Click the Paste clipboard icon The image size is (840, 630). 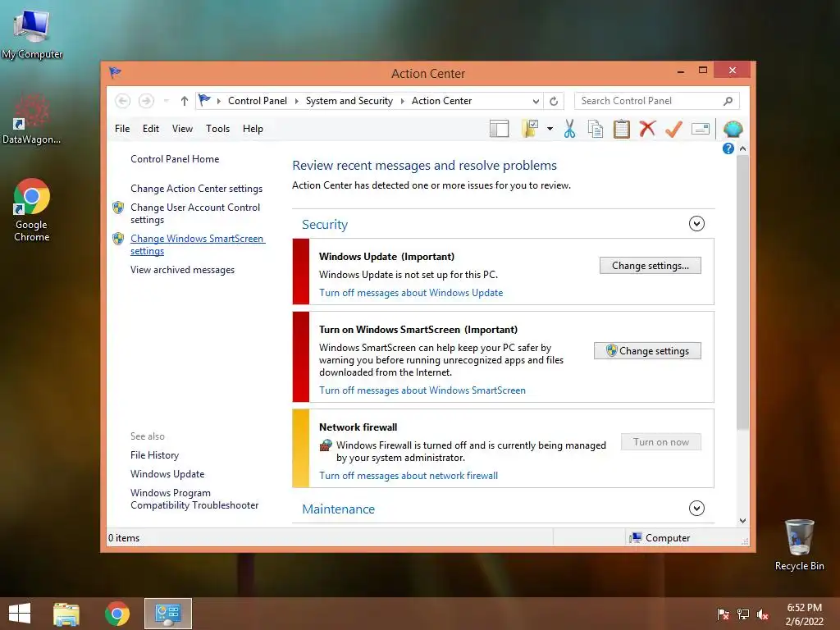click(622, 129)
